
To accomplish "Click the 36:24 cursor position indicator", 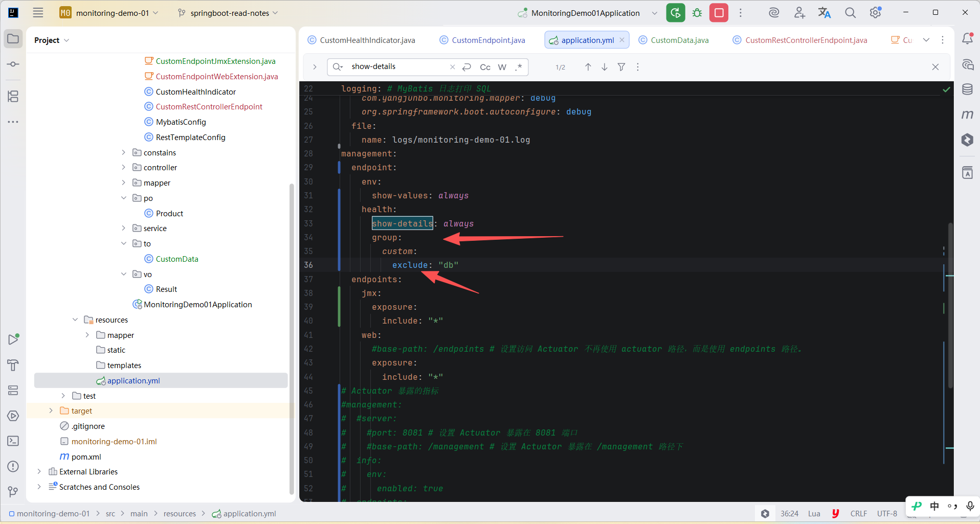I will (x=789, y=513).
